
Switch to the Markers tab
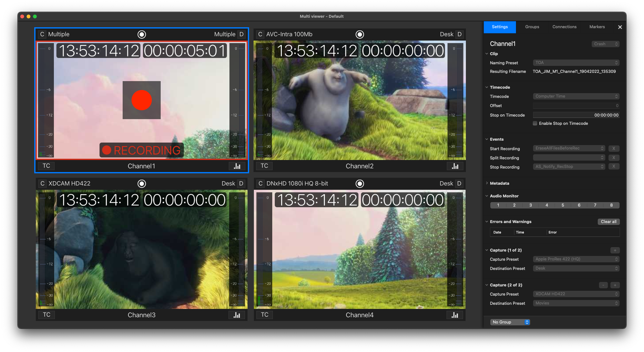[597, 27]
